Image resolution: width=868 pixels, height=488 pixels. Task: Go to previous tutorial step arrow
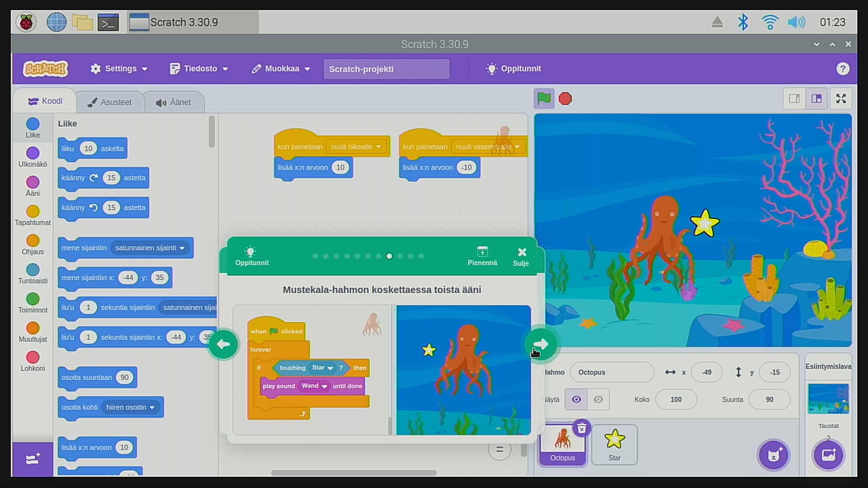tap(223, 344)
